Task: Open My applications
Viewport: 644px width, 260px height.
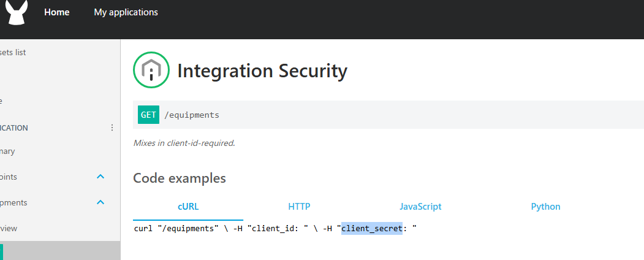Action: point(126,12)
